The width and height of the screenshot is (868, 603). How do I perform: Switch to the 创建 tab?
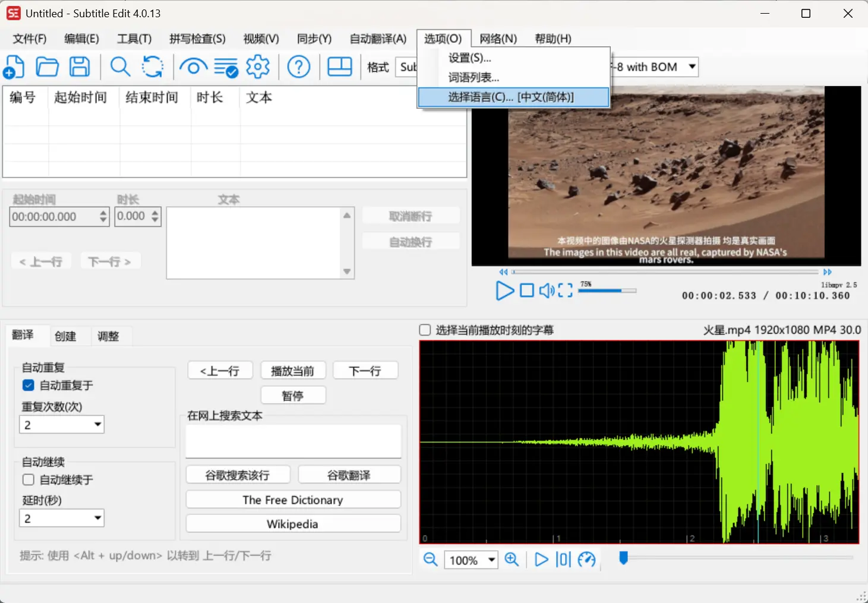tap(65, 336)
